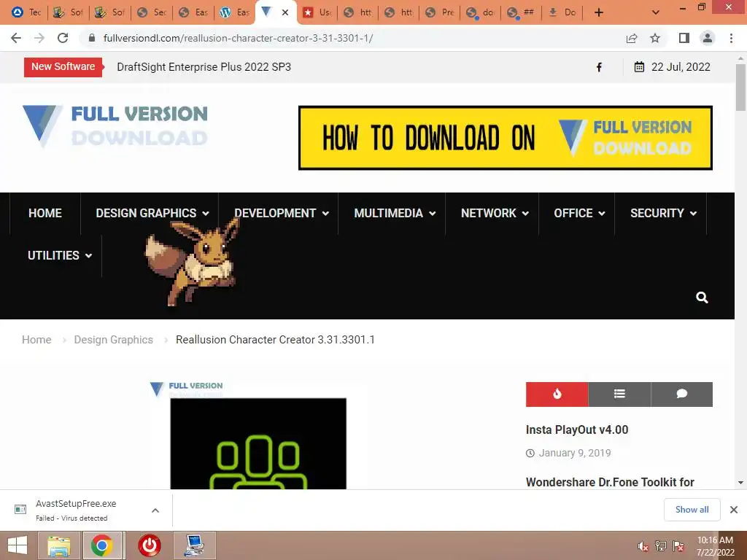
Task: Click the New Software label
Action: point(63,66)
